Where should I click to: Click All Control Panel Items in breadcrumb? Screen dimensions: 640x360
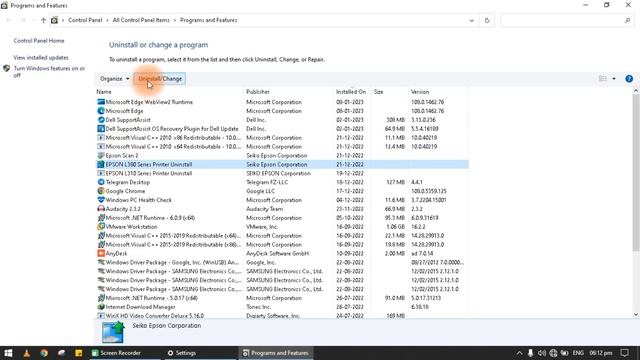[141, 20]
